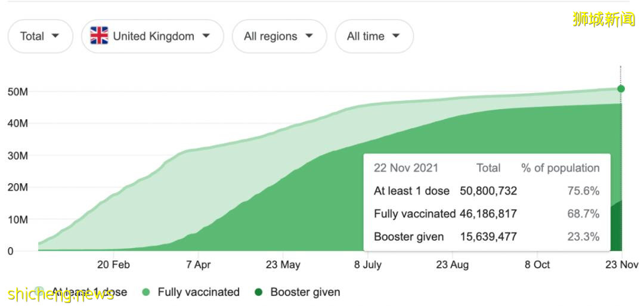Click the 20 Feb axis date label

(x=113, y=265)
